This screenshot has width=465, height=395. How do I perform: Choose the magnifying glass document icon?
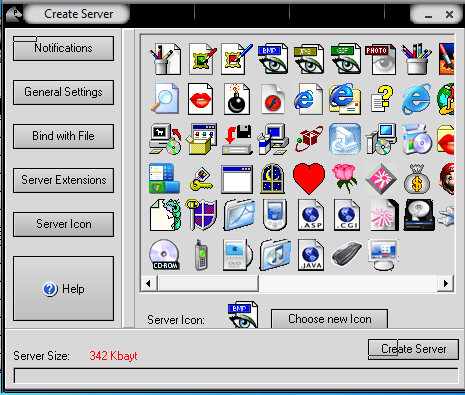pyautogui.click(x=165, y=98)
